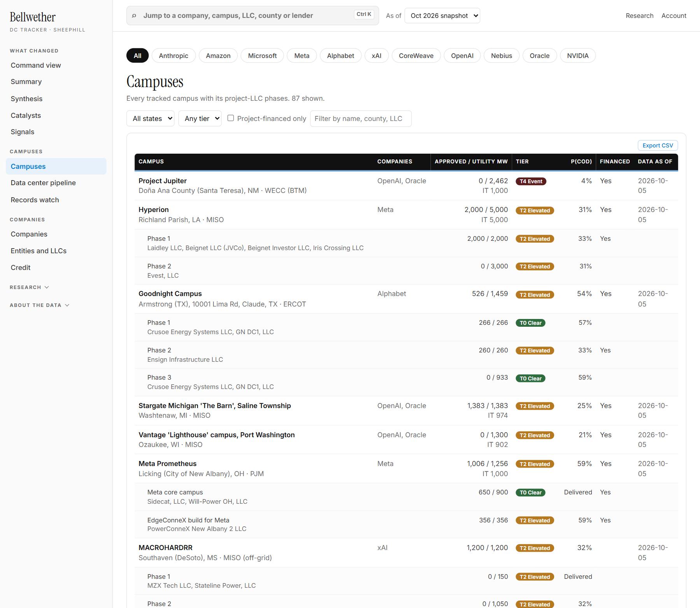Open the Project Jupiter campus row
Viewport: 700px width, 608px height.
click(406, 186)
